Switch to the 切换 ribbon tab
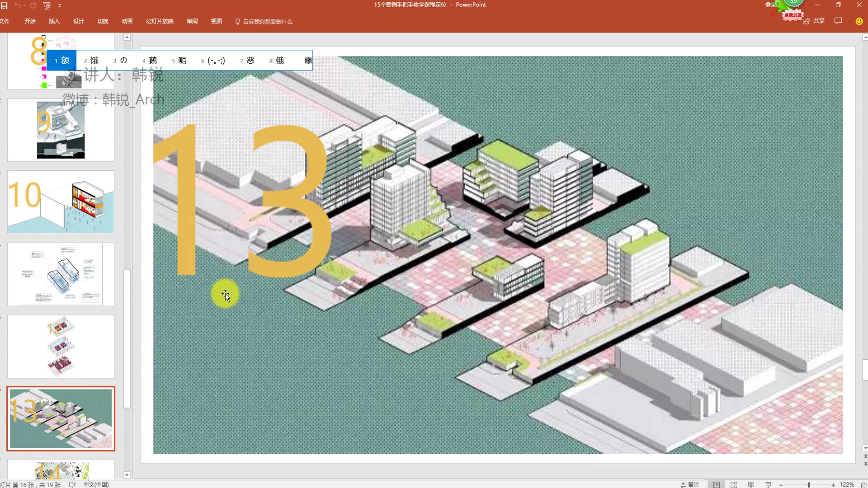The width and height of the screenshot is (868, 488). click(103, 21)
